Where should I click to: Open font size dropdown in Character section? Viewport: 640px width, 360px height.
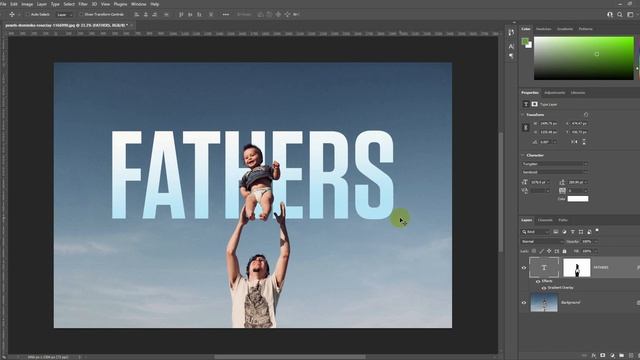tap(548, 182)
